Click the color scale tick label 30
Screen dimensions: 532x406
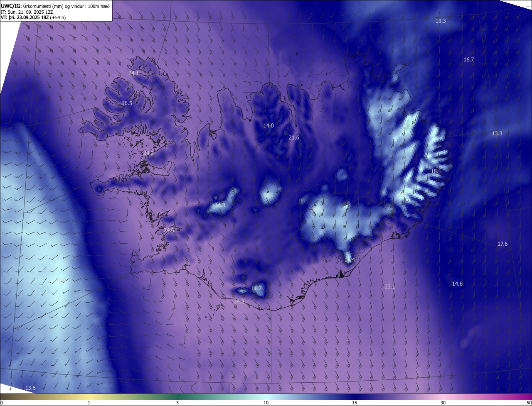pos(443,403)
